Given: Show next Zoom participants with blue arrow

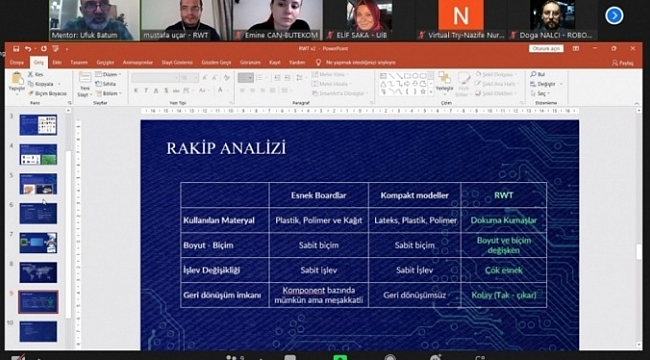Looking at the screenshot, I should click(614, 16).
